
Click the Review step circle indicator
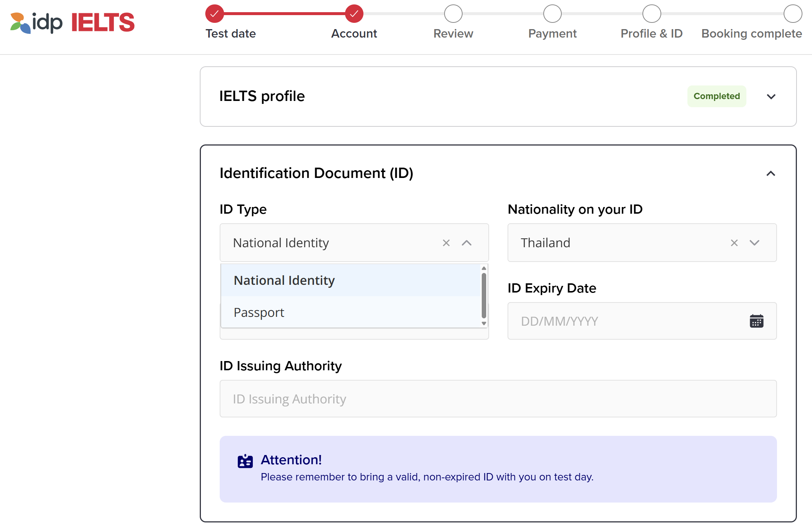tap(453, 13)
